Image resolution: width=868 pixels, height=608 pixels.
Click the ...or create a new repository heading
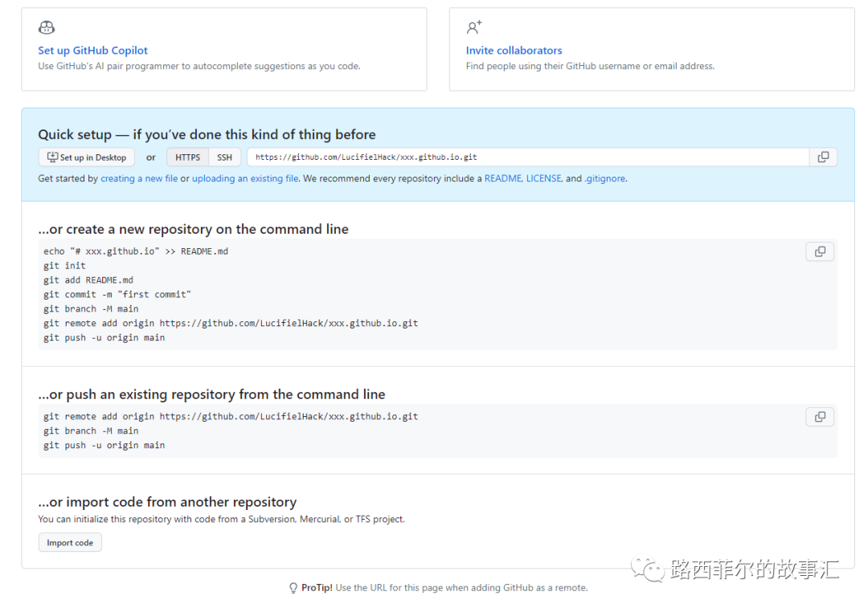coord(193,229)
